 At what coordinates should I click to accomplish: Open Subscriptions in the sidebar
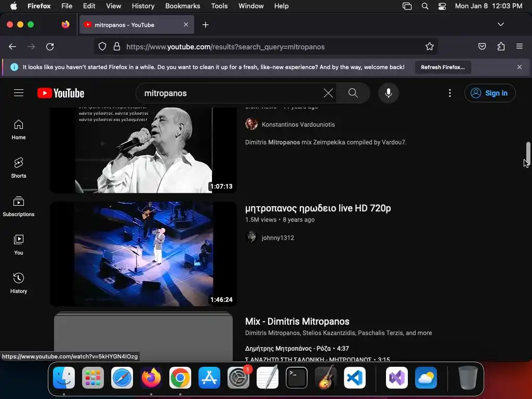coord(19,207)
